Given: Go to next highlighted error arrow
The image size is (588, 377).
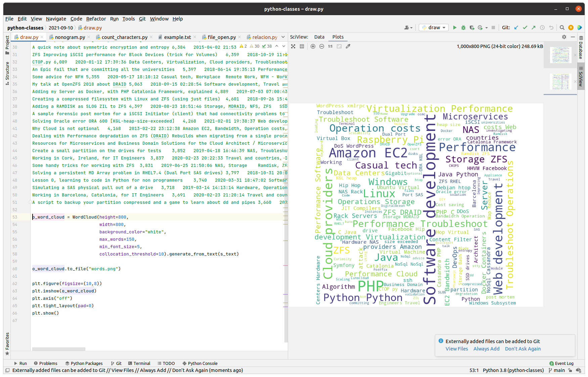Looking at the screenshot, I should pyautogui.click(x=284, y=46).
